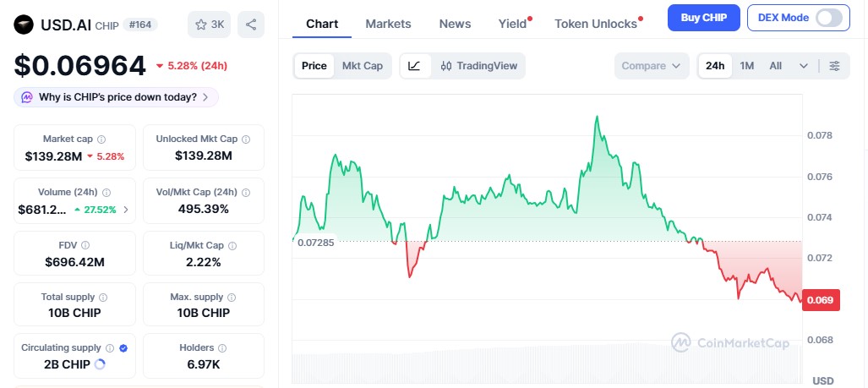Click info icon next to Holders
Screen dimensions: 868x388
click(x=222, y=348)
